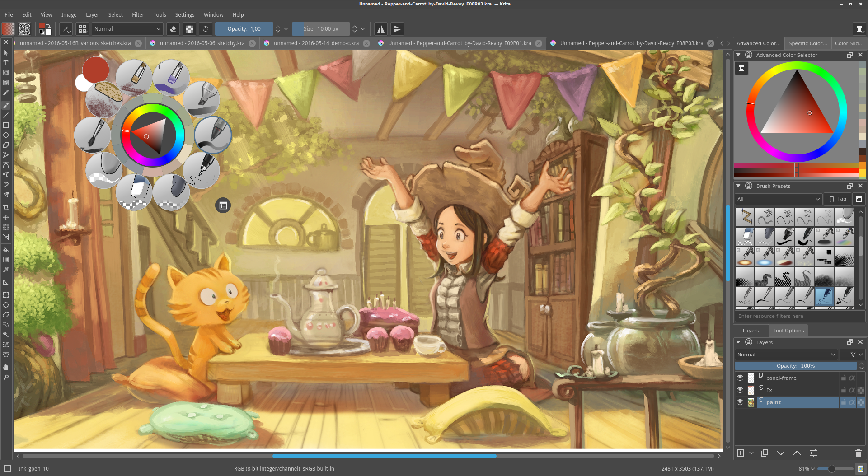The image size is (868, 476).
Task: Toggle visibility of the Fx layer
Action: click(x=740, y=390)
